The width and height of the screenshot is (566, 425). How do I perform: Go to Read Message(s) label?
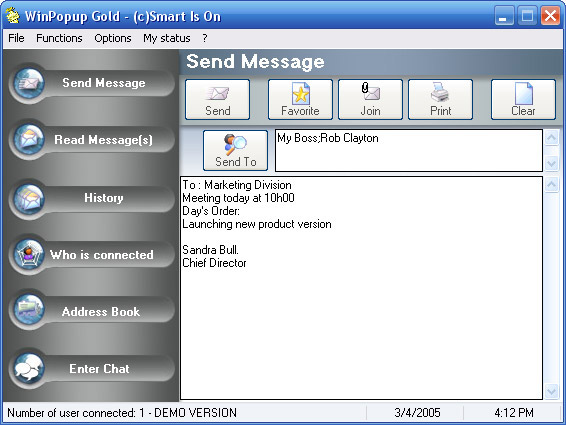[104, 140]
